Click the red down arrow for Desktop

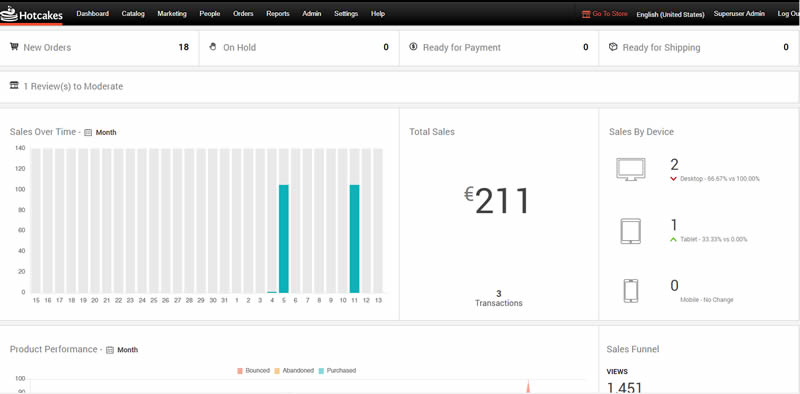click(x=673, y=179)
